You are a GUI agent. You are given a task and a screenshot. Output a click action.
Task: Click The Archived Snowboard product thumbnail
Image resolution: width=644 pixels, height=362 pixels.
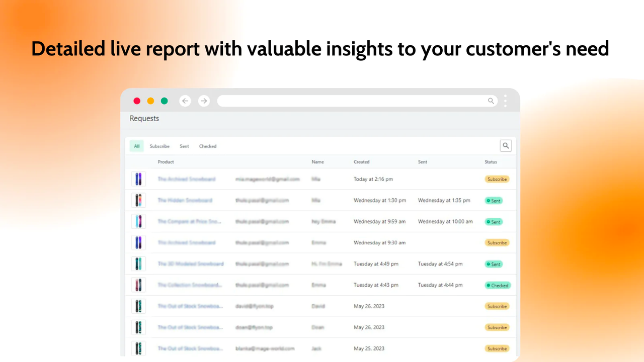pos(138,179)
